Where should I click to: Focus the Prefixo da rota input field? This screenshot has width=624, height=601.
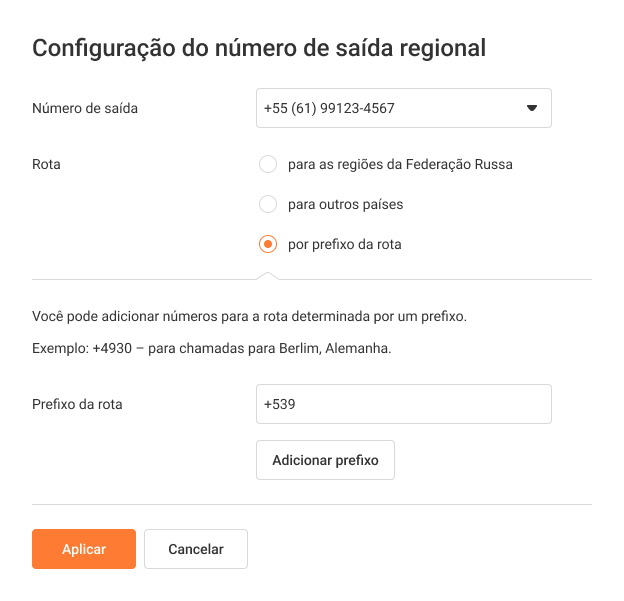click(403, 404)
